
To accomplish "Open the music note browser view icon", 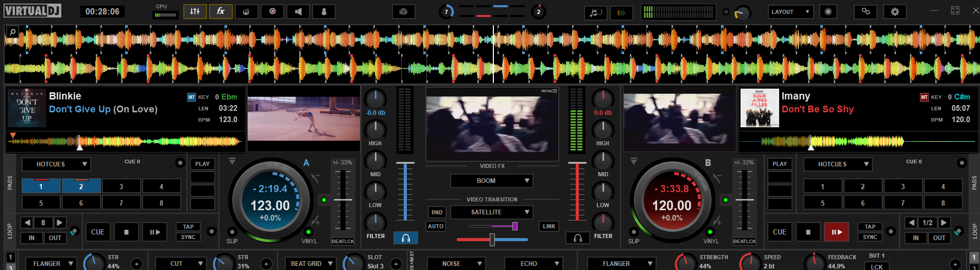I will click(596, 12).
